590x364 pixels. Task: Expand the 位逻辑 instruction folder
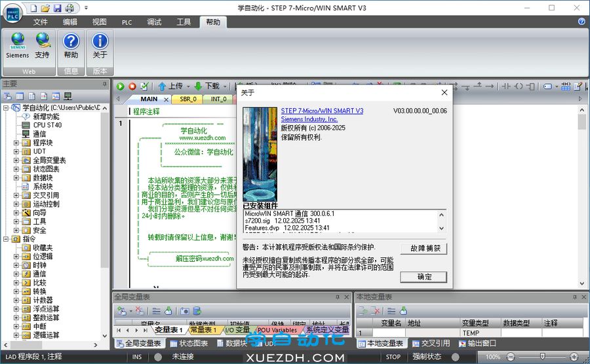click(x=16, y=257)
